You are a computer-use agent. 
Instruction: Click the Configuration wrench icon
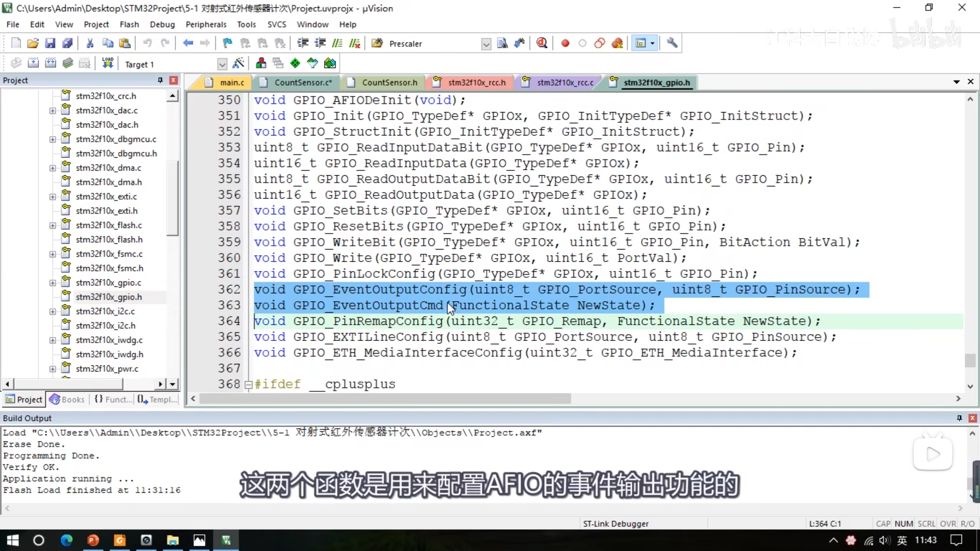pyautogui.click(x=672, y=43)
